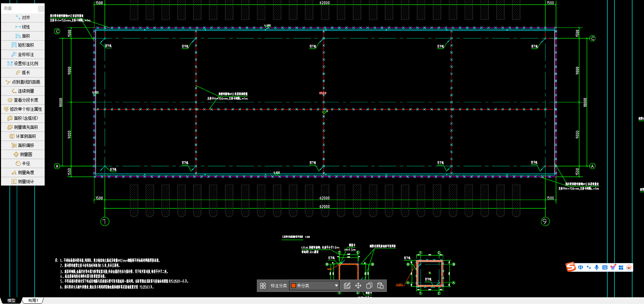Open 测量统计 measurement statistics
This screenshot has width=644, height=304.
click(x=23, y=182)
